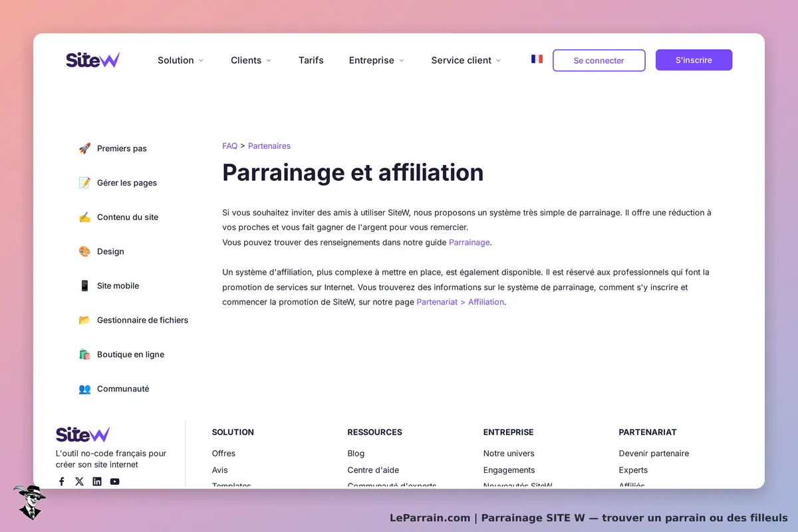Open the Solution navigation menu
This screenshot has height=532, width=798.
pyautogui.click(x=176, y=60)
